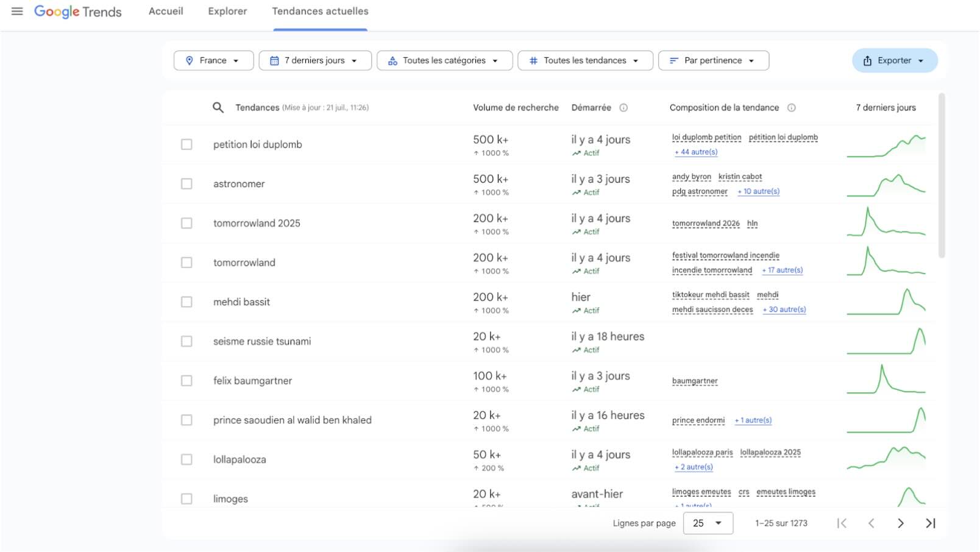Click the Google Trends logo
This screenshot has height=552, width=980.
coord(77,12)
